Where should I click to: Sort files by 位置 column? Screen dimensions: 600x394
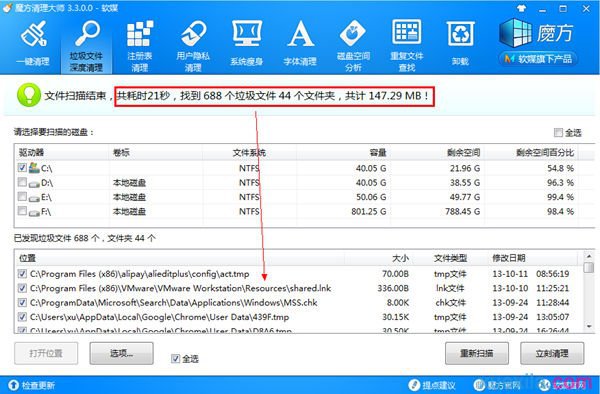pyautogui.click(x=179, y=258)
